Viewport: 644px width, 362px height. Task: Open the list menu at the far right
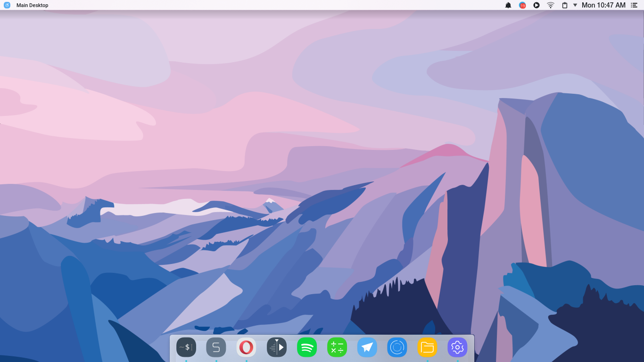click(634, 5)
